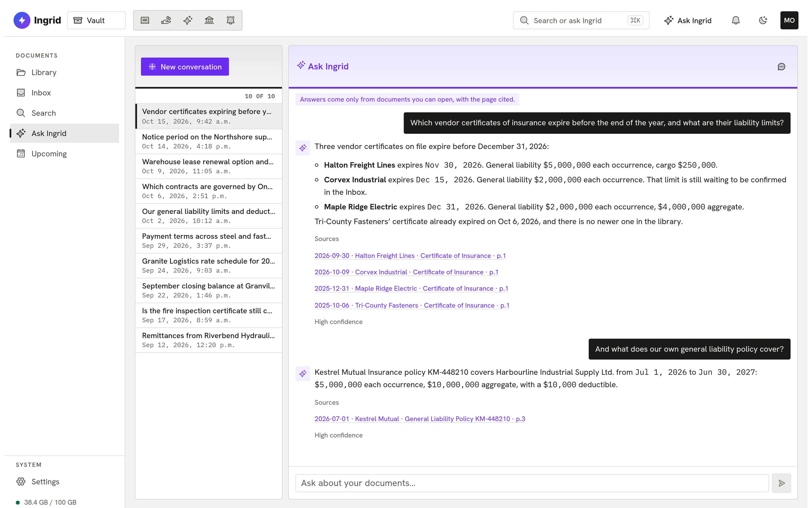Open Kestrel Mutual General Liability Policy source
This screenshot has height=508, width=812.
coord(420,419)
